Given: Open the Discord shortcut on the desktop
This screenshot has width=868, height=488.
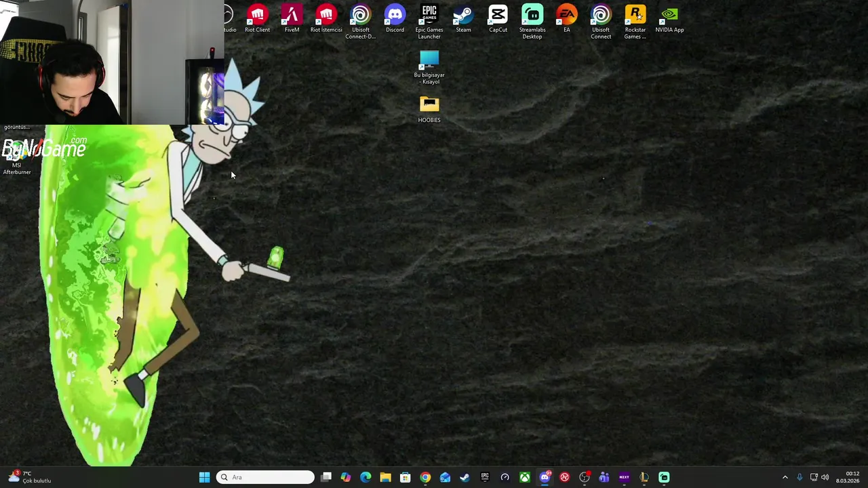Looking at the screenshot, I should [x=395, y=19].
